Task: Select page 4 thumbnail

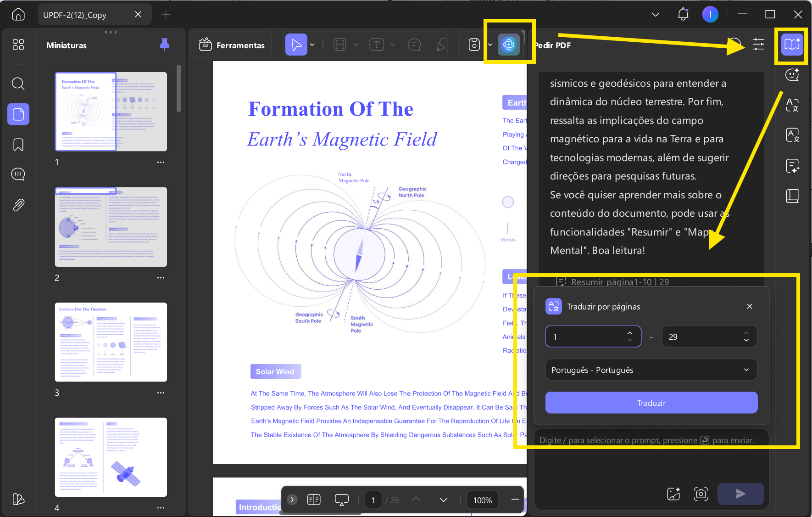Action: [x=111, y=457]
